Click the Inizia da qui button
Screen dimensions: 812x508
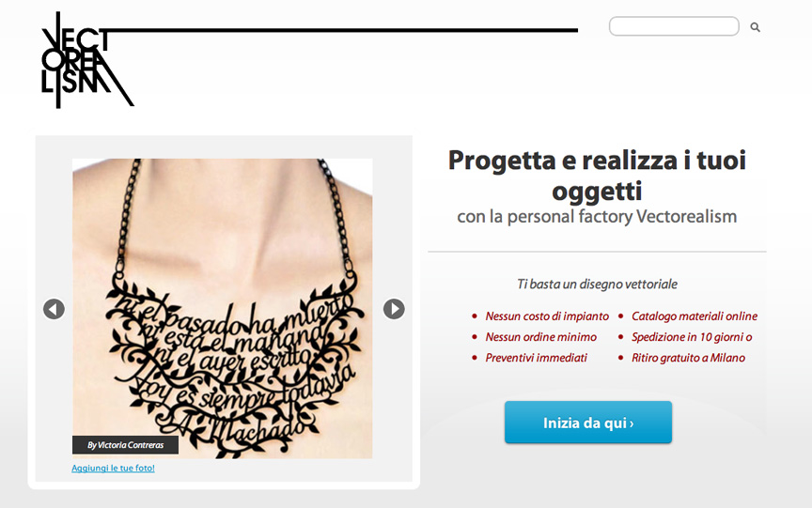pos(588,423)
